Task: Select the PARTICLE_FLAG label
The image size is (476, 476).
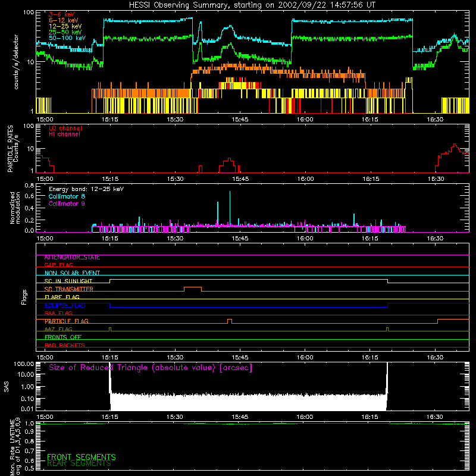Action: [x=67, y=321]
